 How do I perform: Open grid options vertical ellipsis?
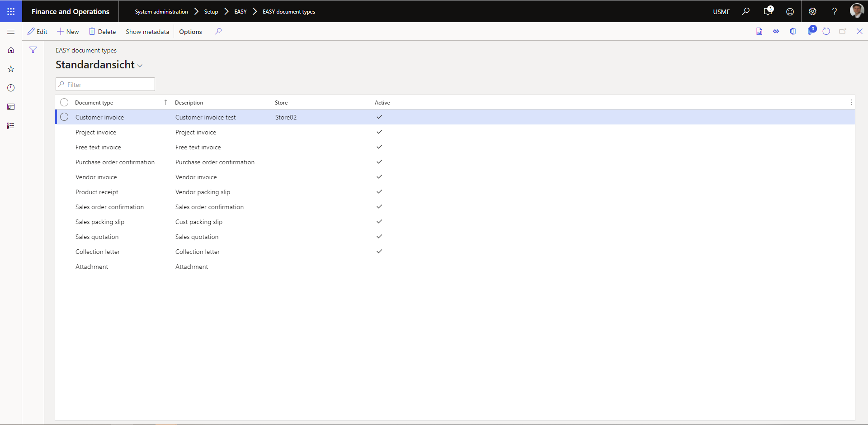coord(851,102)
